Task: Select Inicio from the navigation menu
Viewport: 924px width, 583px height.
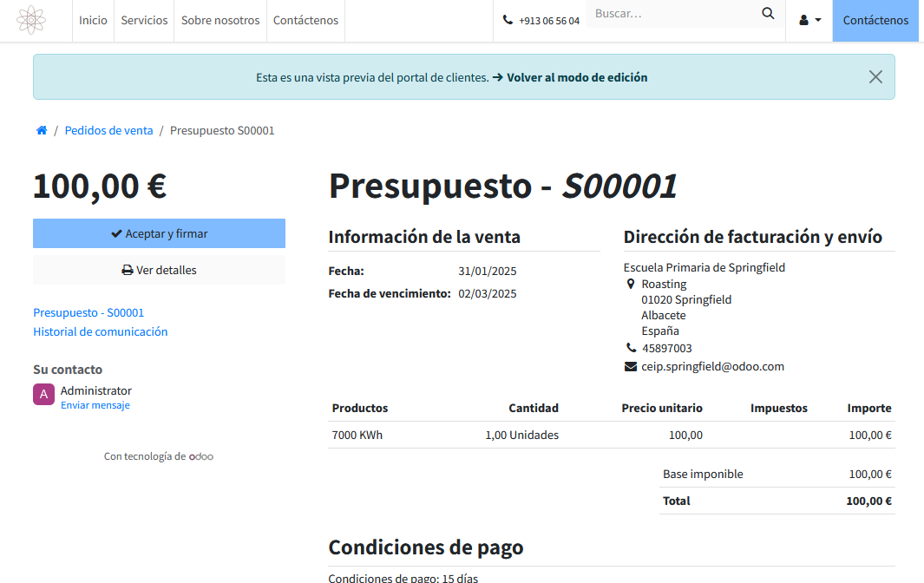Action: pyautogui.click(x=93, y=20)
